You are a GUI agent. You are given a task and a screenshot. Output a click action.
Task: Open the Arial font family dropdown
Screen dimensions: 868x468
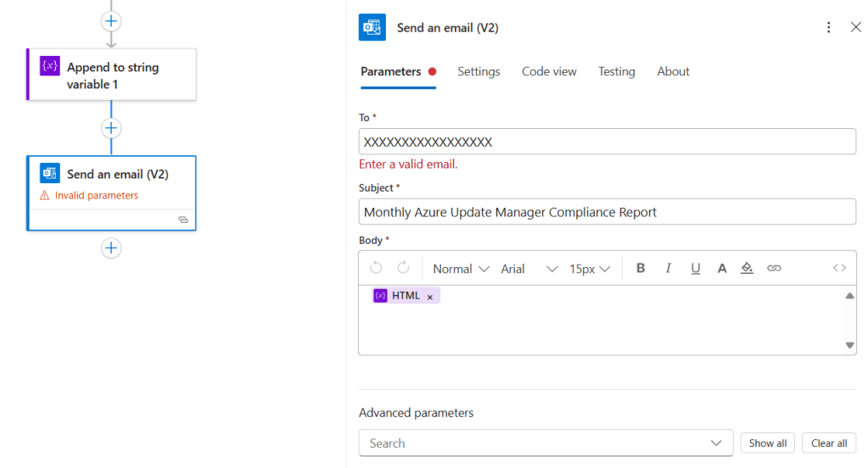529,269
